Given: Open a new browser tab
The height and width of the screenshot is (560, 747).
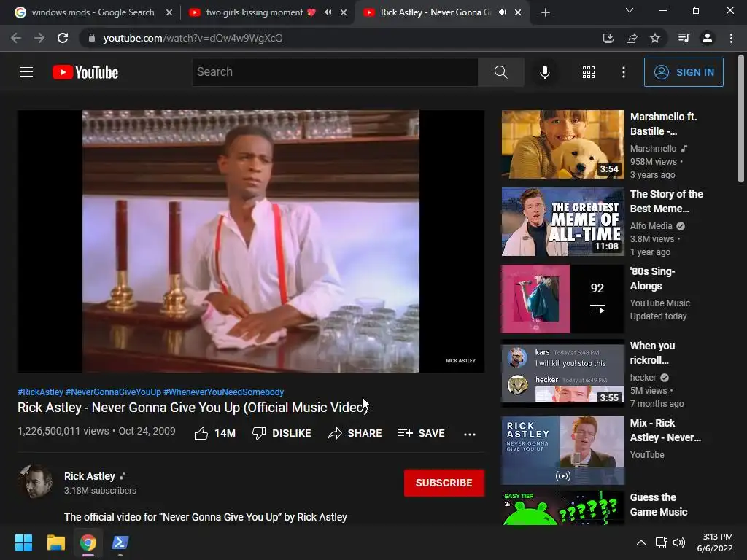Looking at the screenshot, I should click(x=546, y=12).
